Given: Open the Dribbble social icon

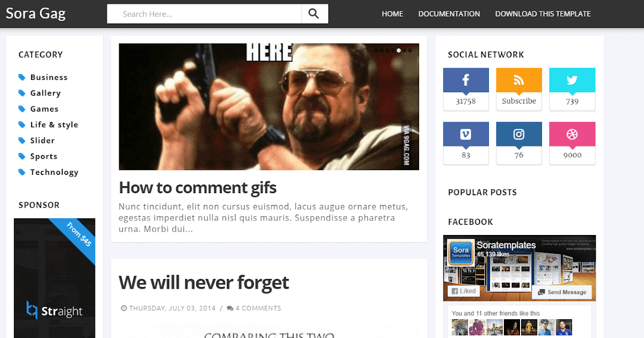Looking at the screenshot, I should (x=572, y=134).
